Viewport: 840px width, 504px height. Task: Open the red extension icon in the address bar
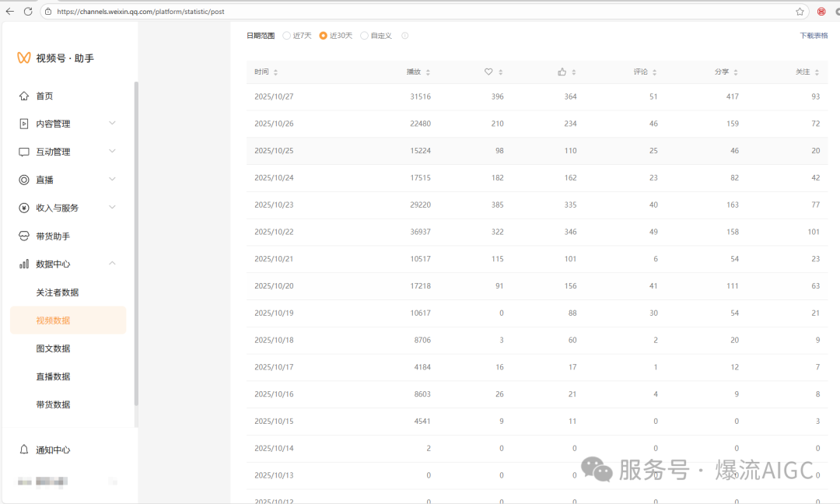tap(821, 11)
